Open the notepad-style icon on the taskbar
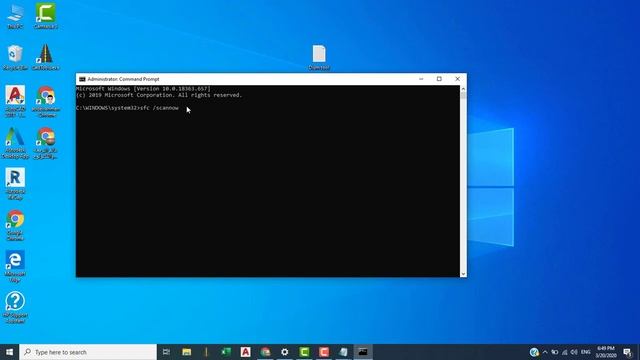Viewport: 640px width, 360px height. (343, 352)
